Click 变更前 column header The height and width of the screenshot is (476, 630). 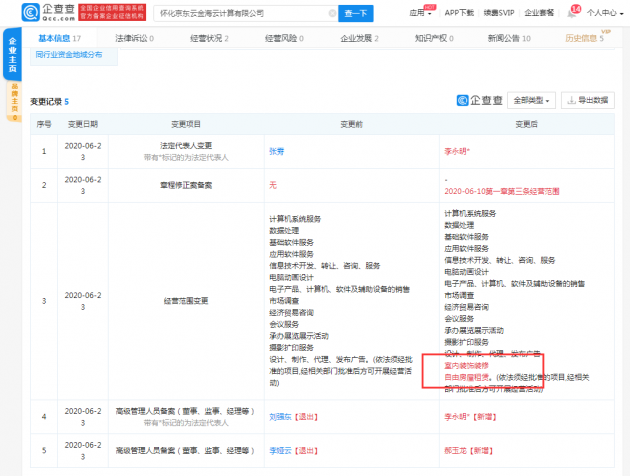point(352,124)
